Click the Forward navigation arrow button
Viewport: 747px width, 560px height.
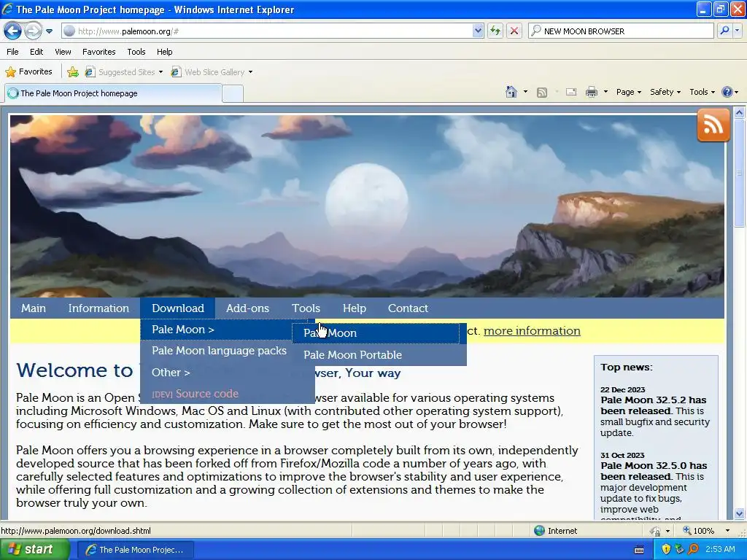click(x=32, y=31)
